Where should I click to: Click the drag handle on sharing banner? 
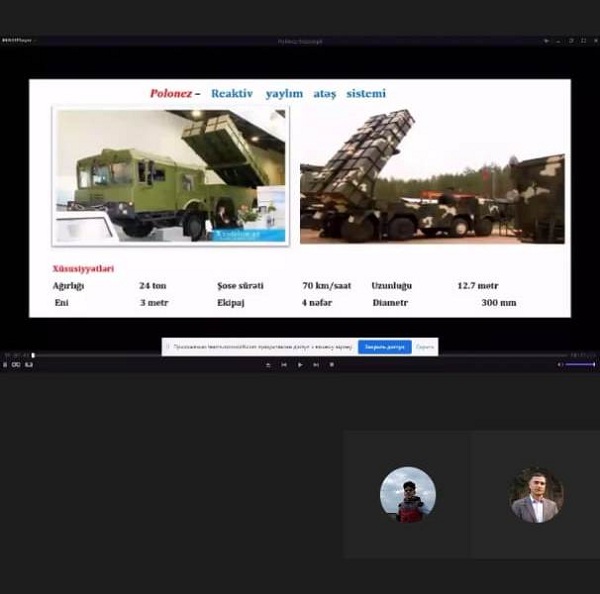point(167,347)
